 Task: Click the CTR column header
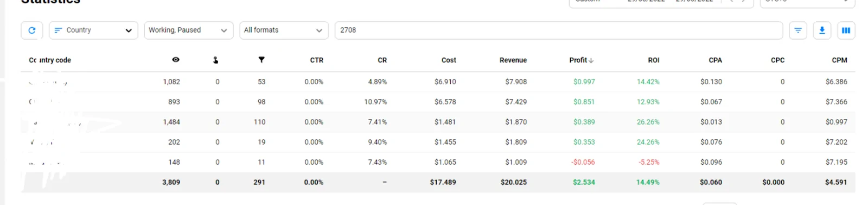point(317,60)
